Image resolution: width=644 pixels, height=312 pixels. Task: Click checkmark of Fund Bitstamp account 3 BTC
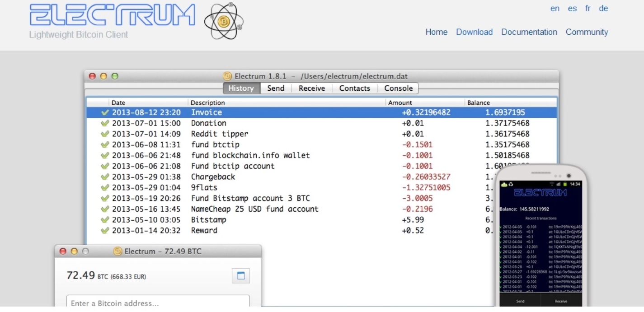pyautogui.click(x=105, y=198)
